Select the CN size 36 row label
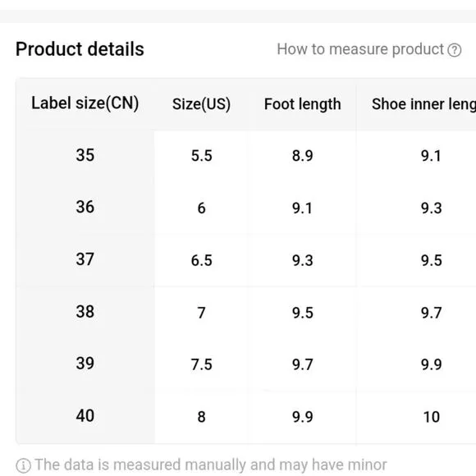 click(x=85, y=208)
